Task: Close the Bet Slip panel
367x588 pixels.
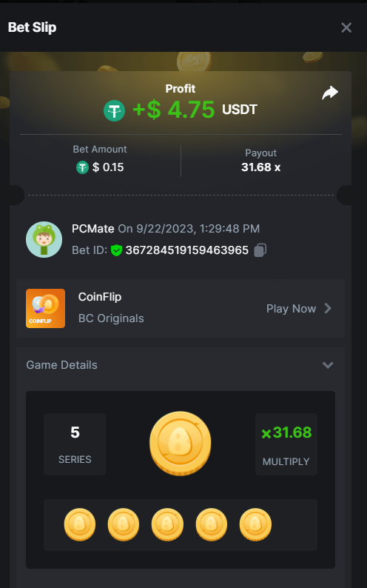Action: (346, 27)
